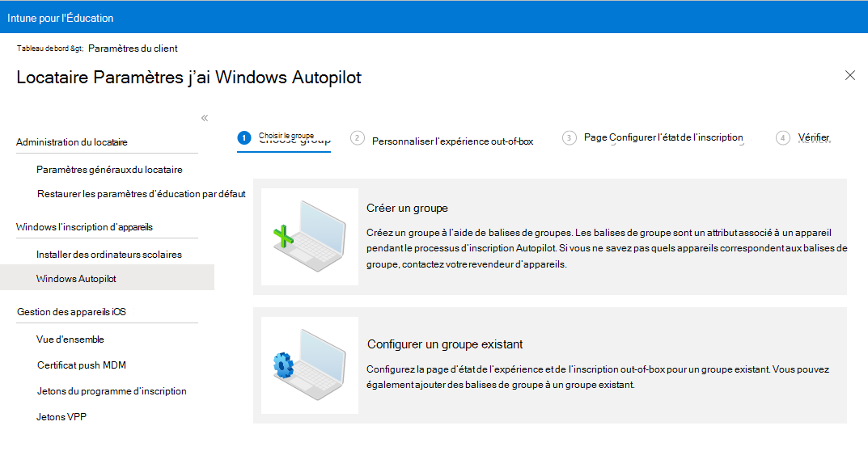Viewport: 868px width, 468px height.
Task: Open Jetons VPP
Action: coord(61,417)
